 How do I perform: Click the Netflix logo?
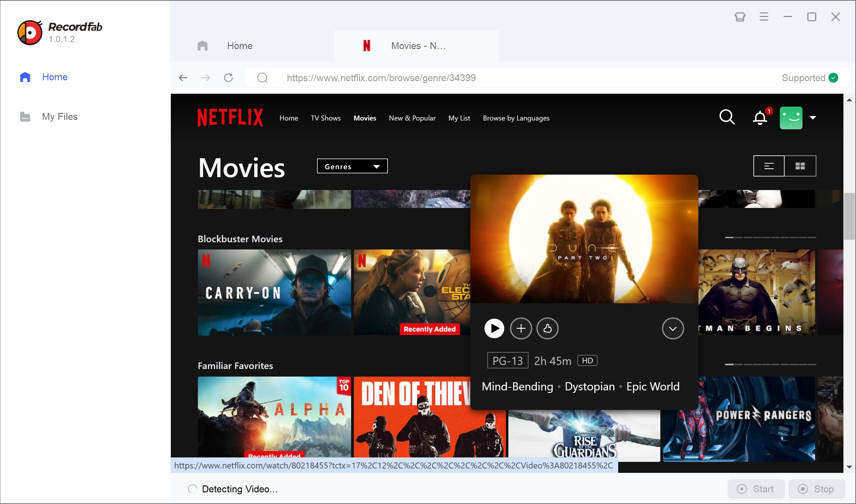pos(230,118)
